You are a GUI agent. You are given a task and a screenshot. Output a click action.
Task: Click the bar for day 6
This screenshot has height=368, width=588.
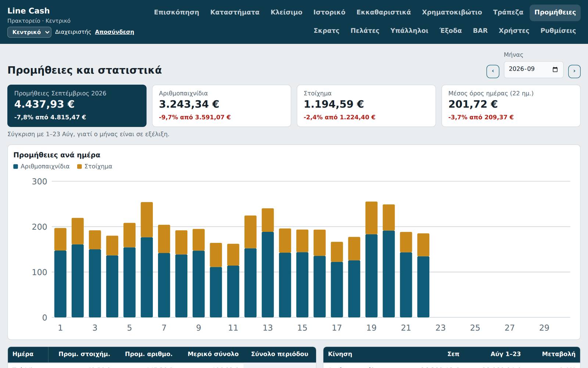[x=147, y=260]
